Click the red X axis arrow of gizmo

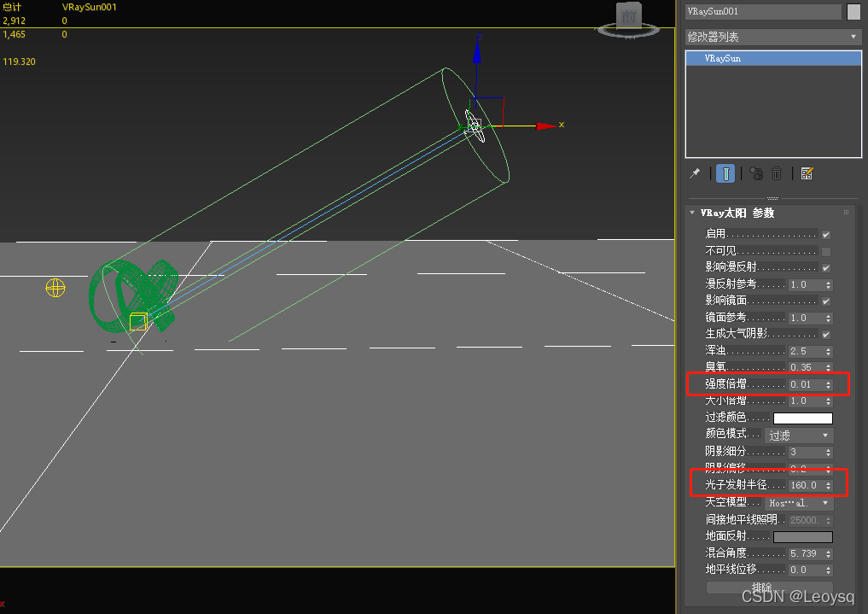[x=546, y=126]
